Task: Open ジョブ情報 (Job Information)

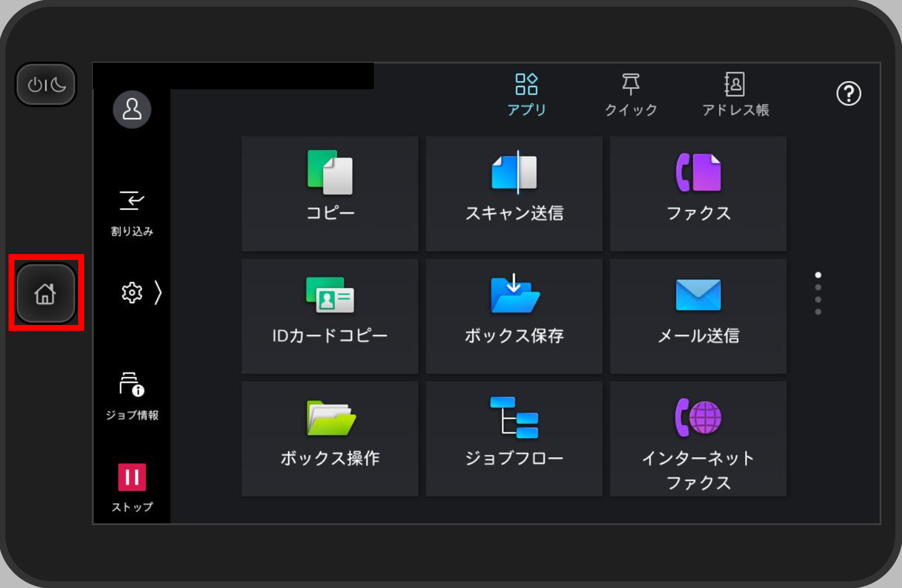Action: [132, 395]
